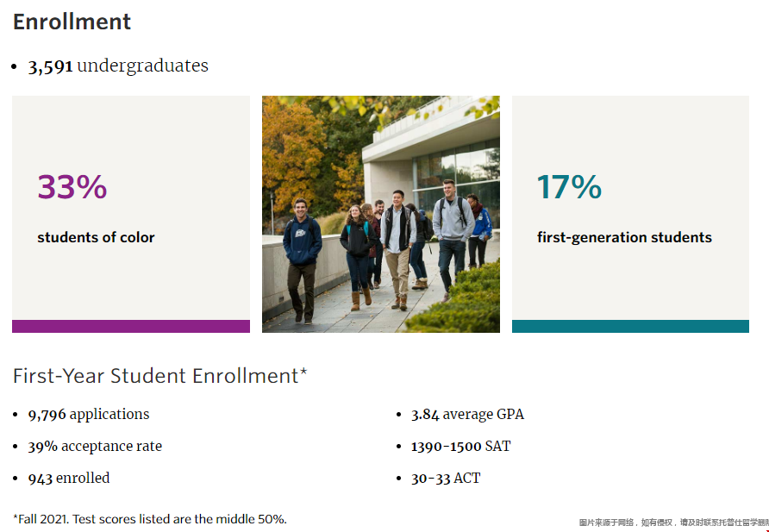Select the 3.84 average GPA bullet
This screenshot has width=769, height=532.
pyautogui.click(x=467, y=415)
